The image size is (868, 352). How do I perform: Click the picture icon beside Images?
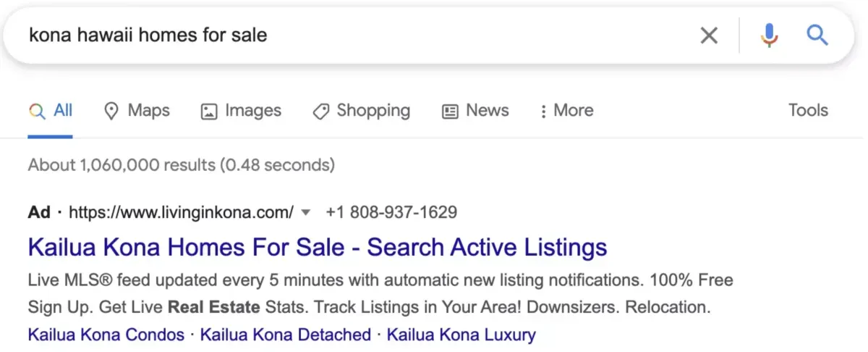[x=209, y=111]
